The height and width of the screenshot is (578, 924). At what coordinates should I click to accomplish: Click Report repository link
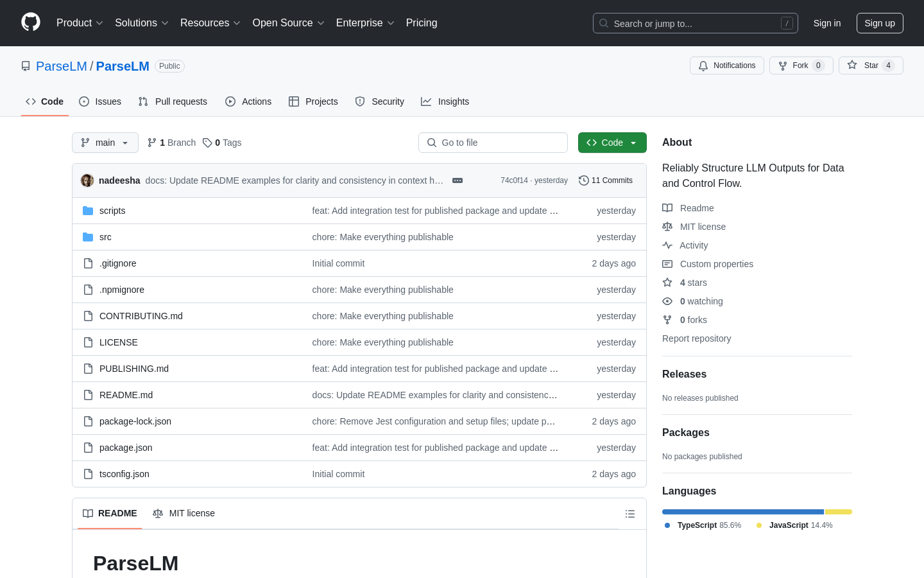[x=696, y=338]
